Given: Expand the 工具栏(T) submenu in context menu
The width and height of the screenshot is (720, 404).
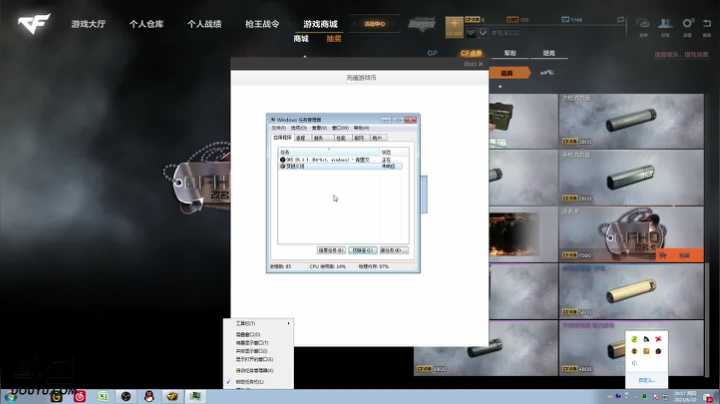Looking at the screenshot, I should (259, 323).
